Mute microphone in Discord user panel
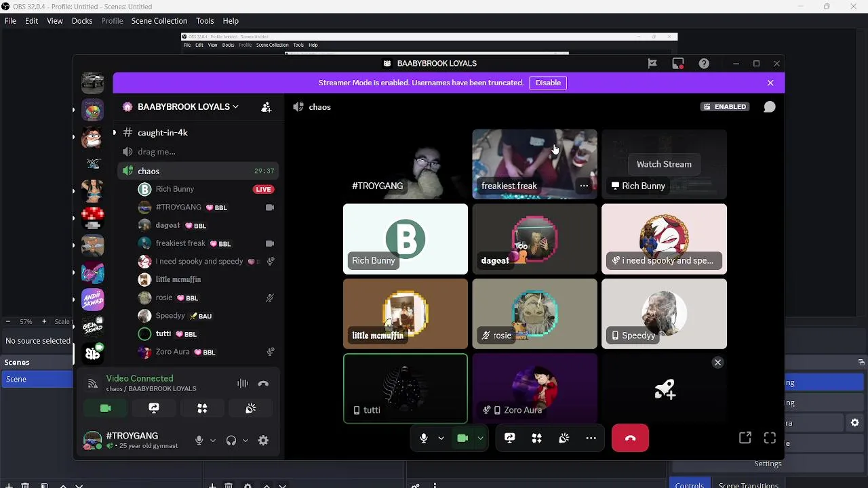Viewport: 868px width, 488px height. pyautogui.click(x=199, y=441)
